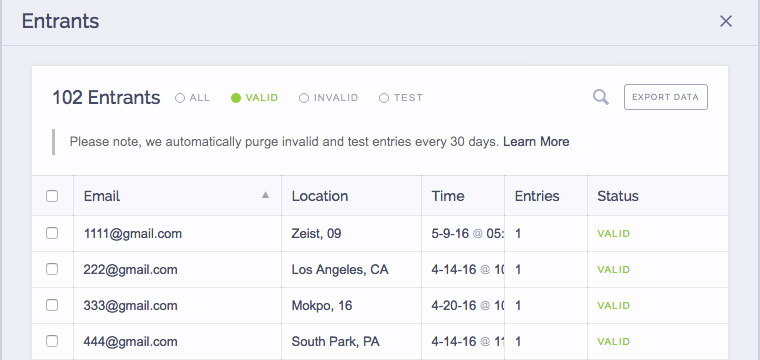Select the ALL entrants filter
760x360 pixels.
pyautogui.click(x=192, y=98)
